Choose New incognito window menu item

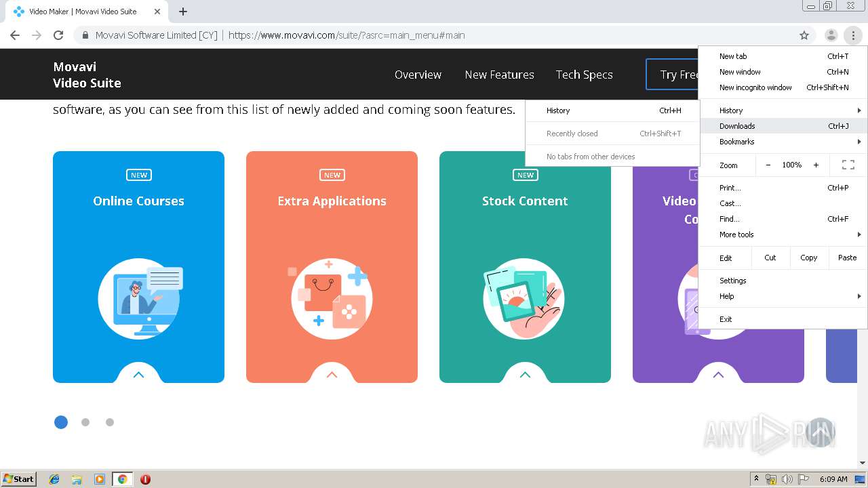(x=783, y=87)
